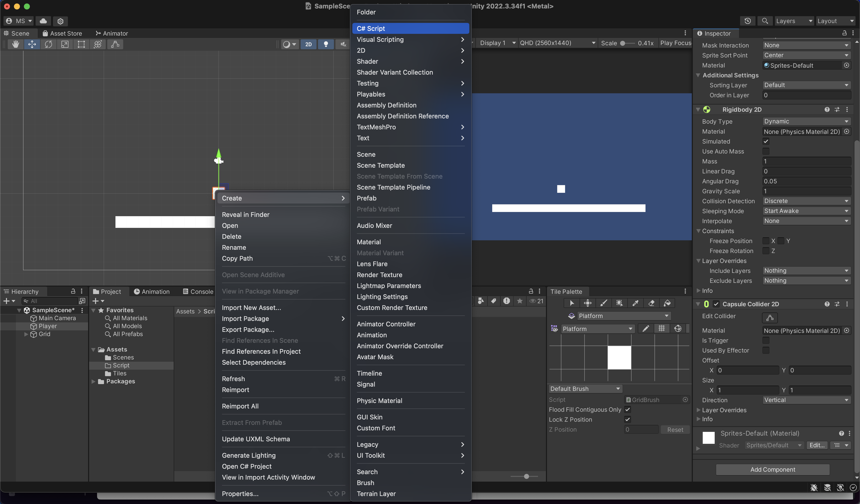
Task: Click Reveal in Finder menu entry
Action: 245,215
